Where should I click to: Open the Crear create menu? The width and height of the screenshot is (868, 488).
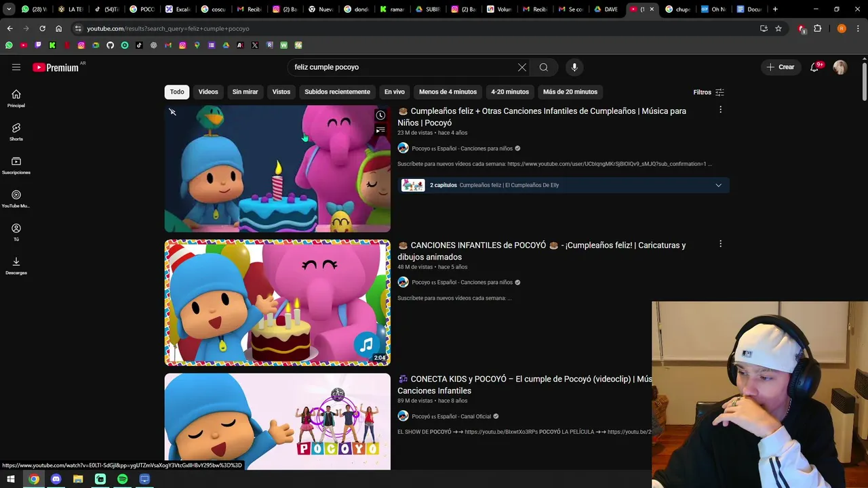780,67
